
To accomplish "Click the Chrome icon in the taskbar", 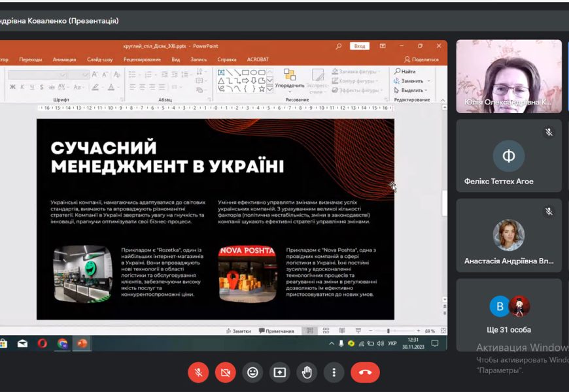I will 62,344.
